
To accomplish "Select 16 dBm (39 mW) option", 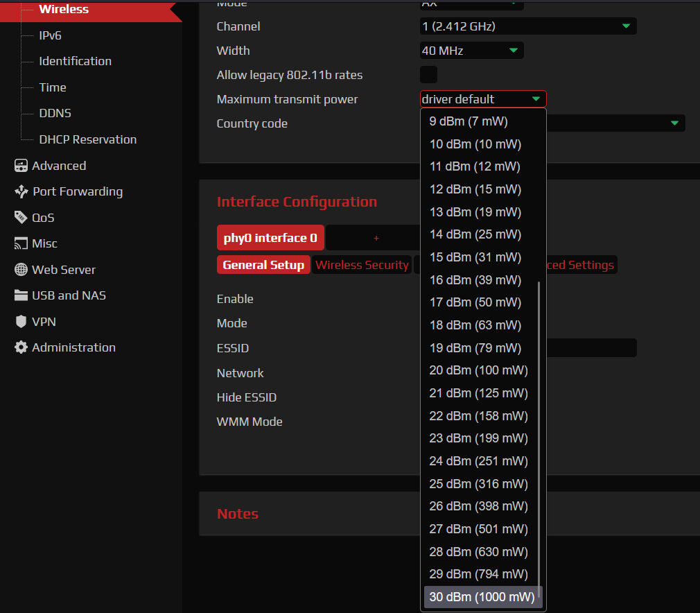I will point(481,279).
